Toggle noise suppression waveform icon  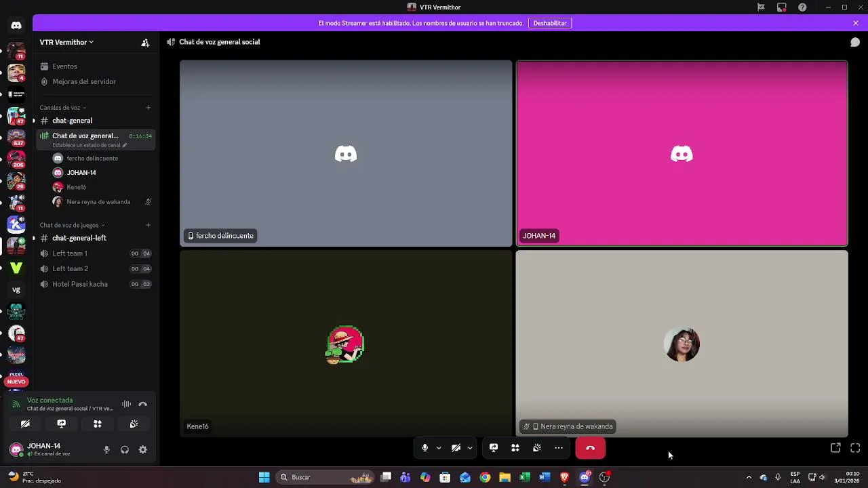(x=126, y=404)
